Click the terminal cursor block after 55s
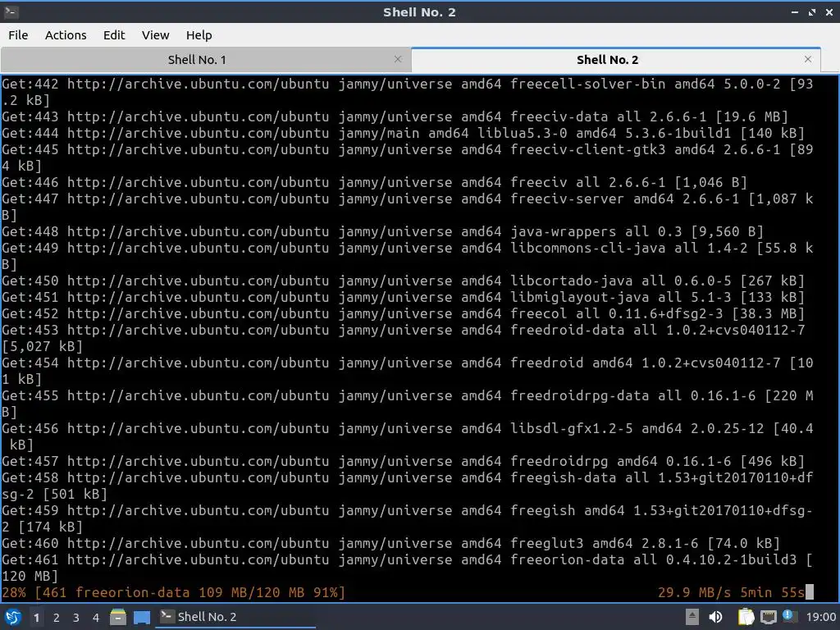Screen dimensions: 840x630 click(x=810, y=592)
